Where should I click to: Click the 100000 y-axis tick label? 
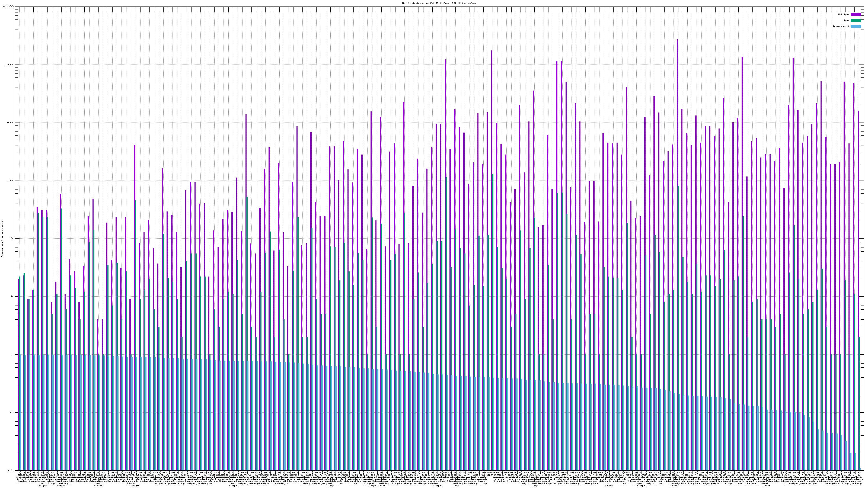pyautogui.click(x=10, y=65)
